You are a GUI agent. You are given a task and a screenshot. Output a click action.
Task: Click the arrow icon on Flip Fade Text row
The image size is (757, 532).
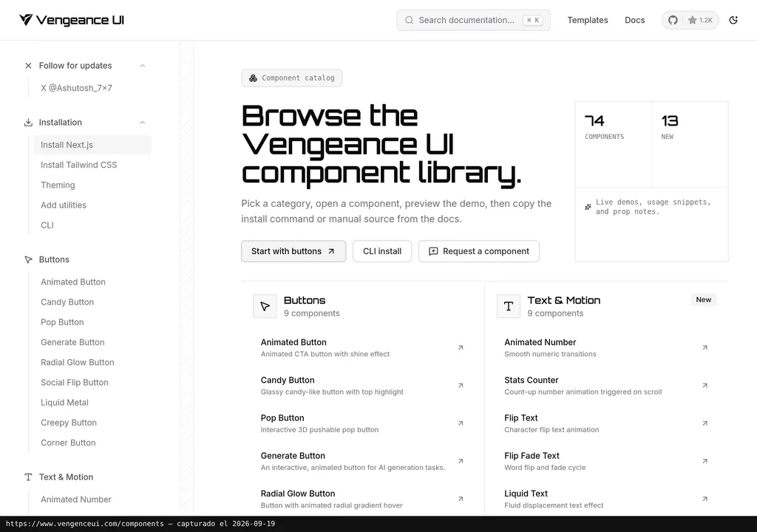[x=705, y=461]
